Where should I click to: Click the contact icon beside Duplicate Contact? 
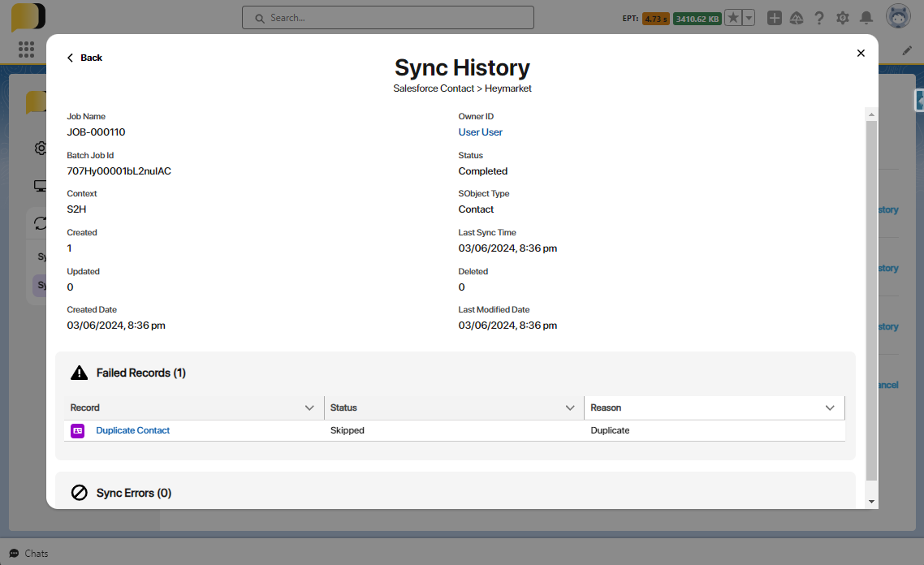pyautogui.click(x=78, y=431)
